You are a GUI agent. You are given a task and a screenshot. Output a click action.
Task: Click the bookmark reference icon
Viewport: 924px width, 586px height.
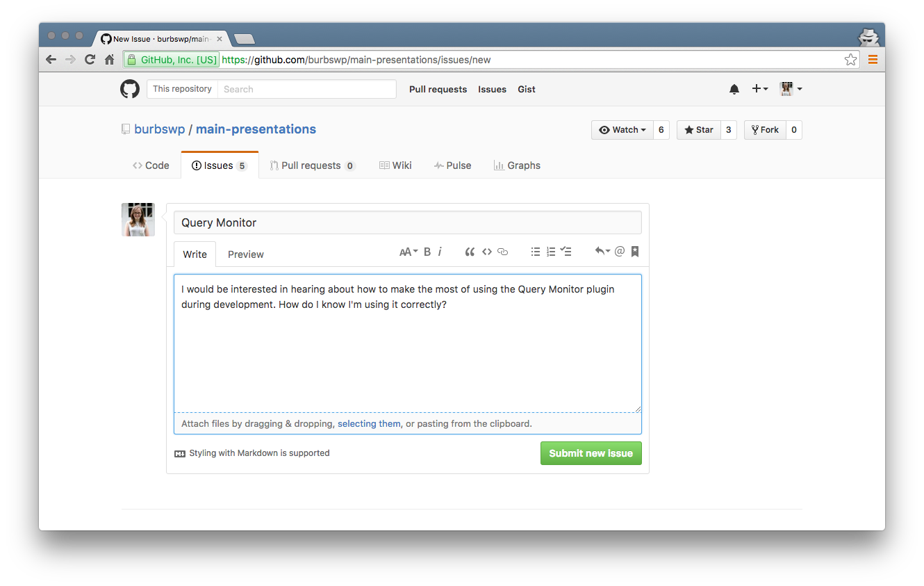(x=635, y=252)
